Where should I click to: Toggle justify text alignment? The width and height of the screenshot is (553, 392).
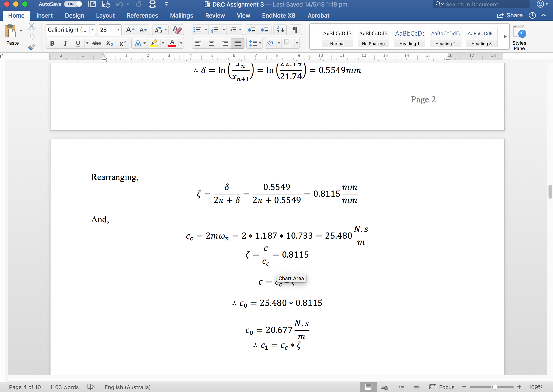237,44
